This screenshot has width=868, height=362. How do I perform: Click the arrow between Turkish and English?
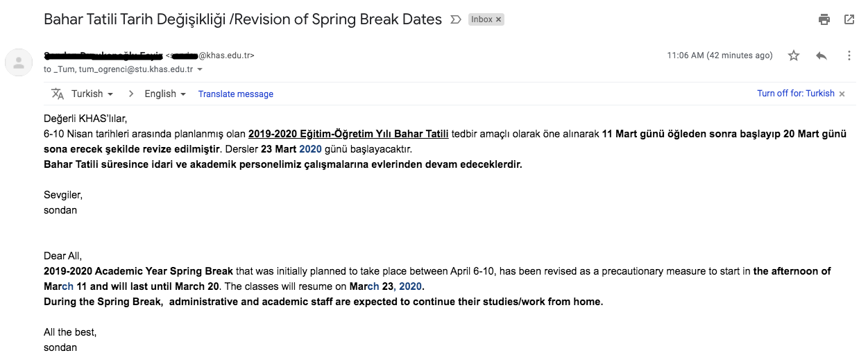coord(129,94)
